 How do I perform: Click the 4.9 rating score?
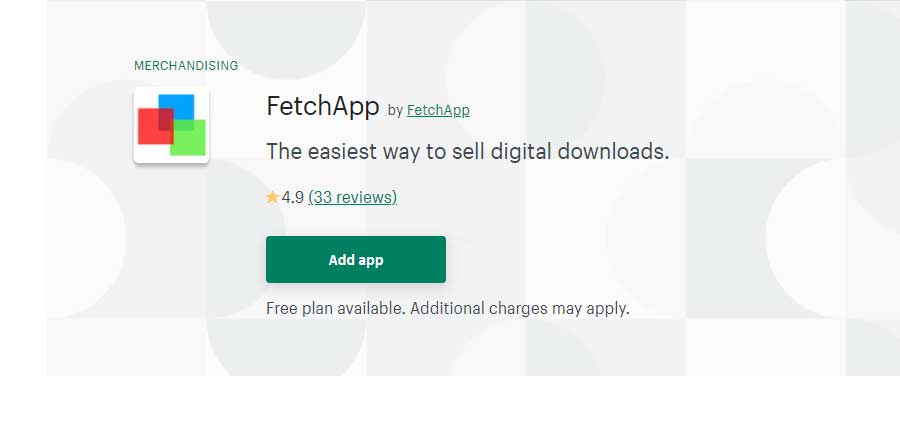(x=293, y=198)
